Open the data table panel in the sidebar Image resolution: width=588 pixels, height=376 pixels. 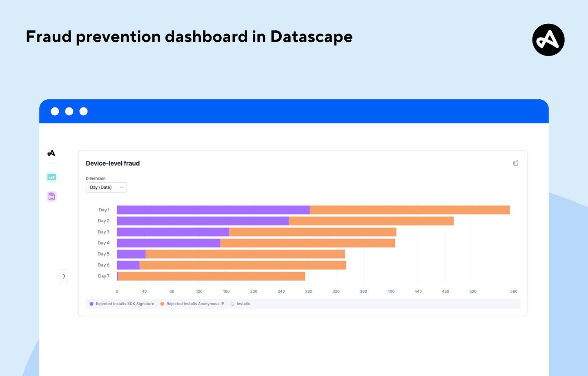51,196
